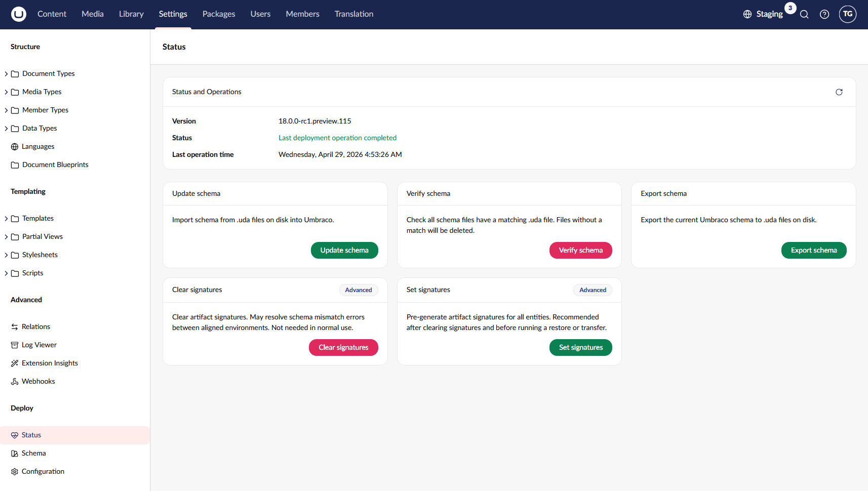Go to the Content section
This screenshot has height=491, width=868.
click(x=52, y=14)
